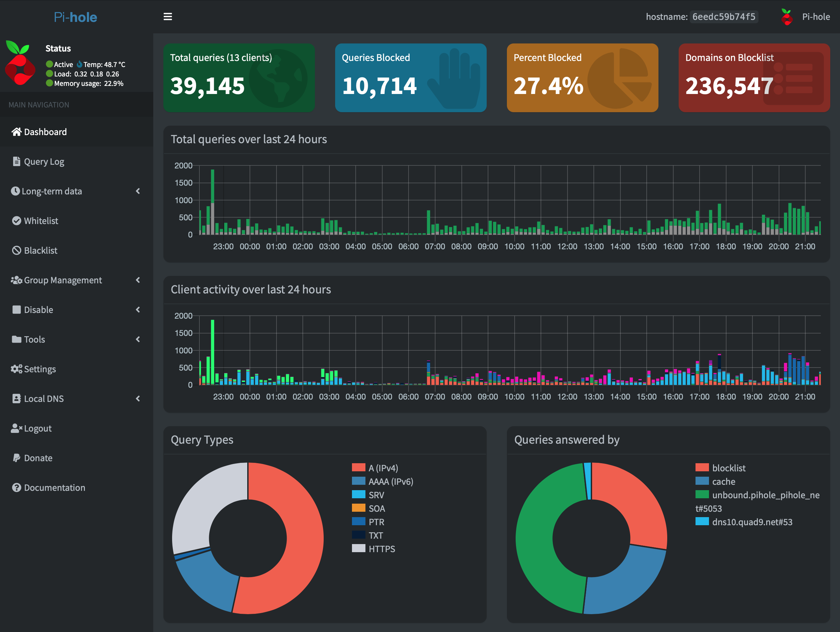Expand the Group Management submenu chevron
The image size is (840, 632).
[138, 280]
